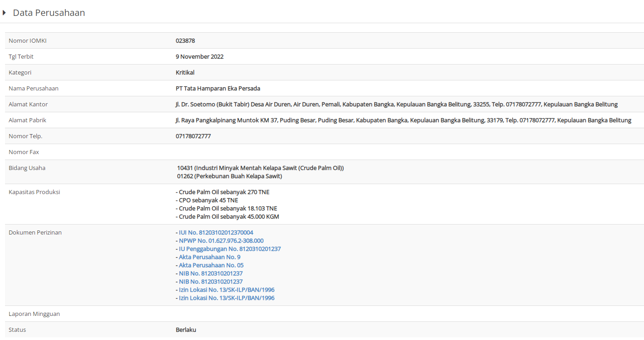Image resolution: width=644 pixels, height=340 pixels.
Task: Collapse the Data Perusahaan section triangle
Action: pos(4,13)
